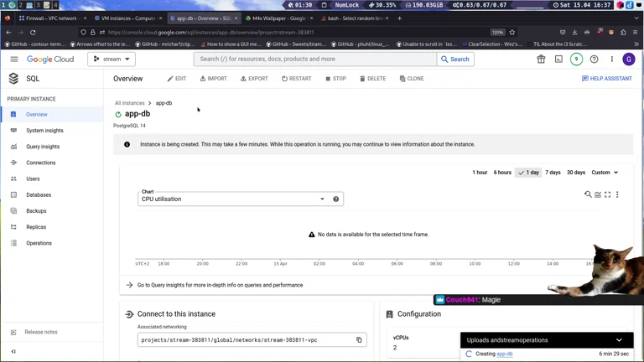Open the help question mark menu

click(594, 59)
